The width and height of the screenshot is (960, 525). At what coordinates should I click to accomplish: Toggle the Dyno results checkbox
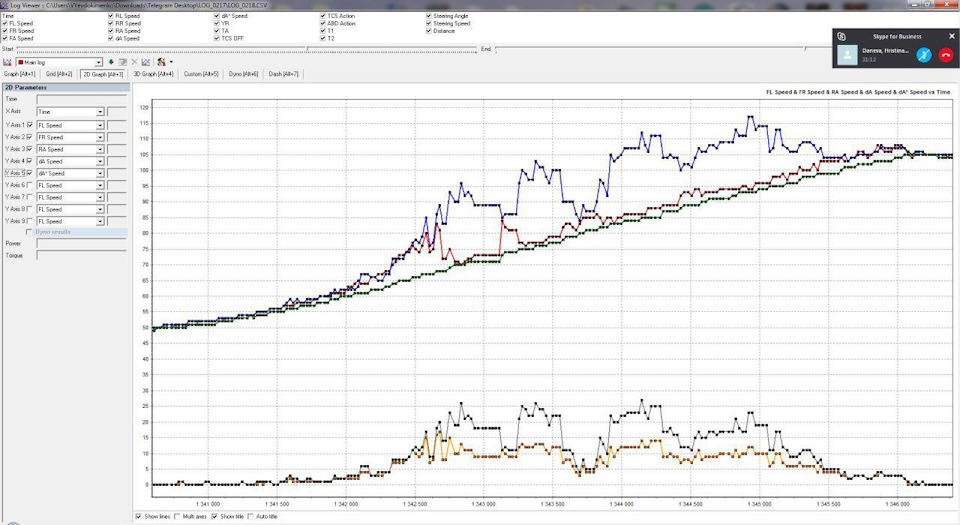pos(29,232)
